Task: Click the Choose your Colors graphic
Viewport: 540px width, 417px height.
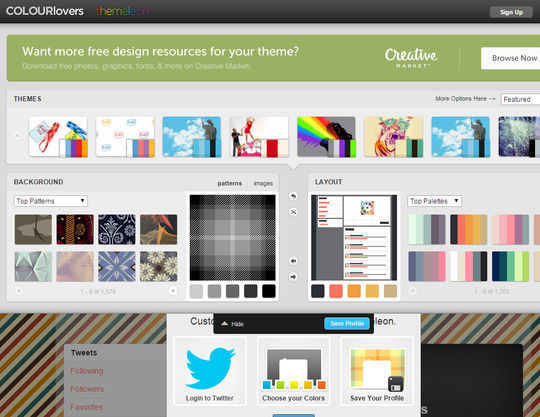Action: 294,369
